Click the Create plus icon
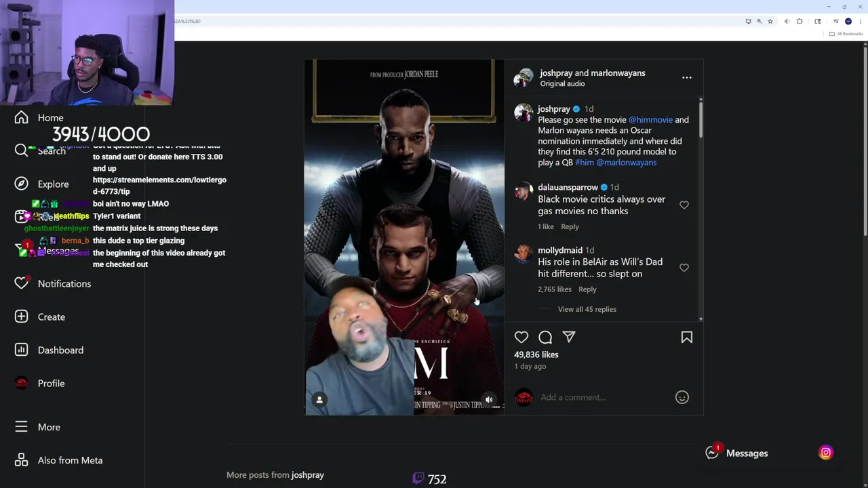 22,317
